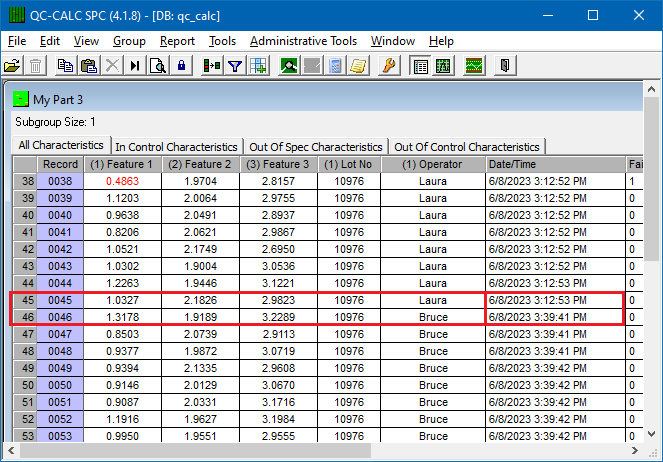Click the vertical scrollbar down arrow
663x462 pixels.
click(x=651, y=434)
